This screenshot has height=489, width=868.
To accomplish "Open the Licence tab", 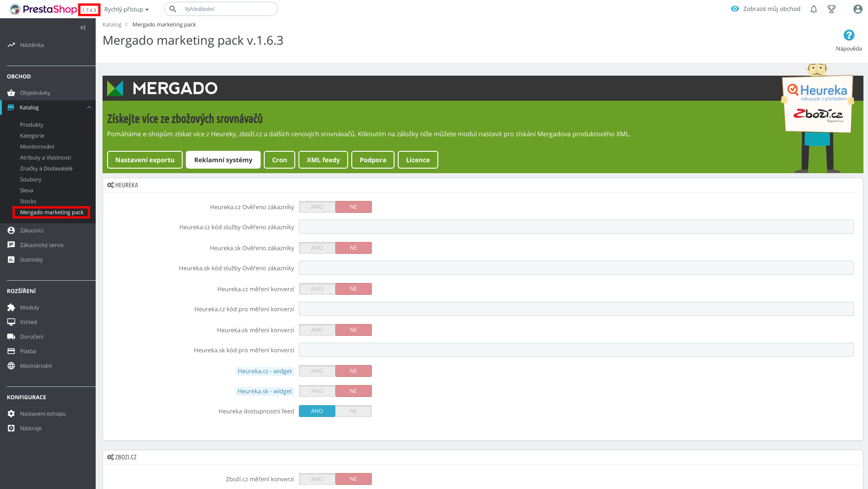I will click(418, 160).
